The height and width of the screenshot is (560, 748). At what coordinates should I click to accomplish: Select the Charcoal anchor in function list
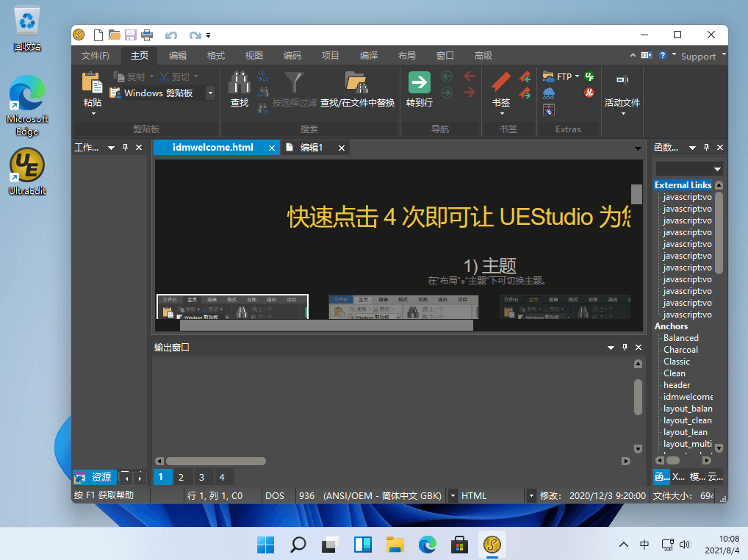click(x=680, y=350)
